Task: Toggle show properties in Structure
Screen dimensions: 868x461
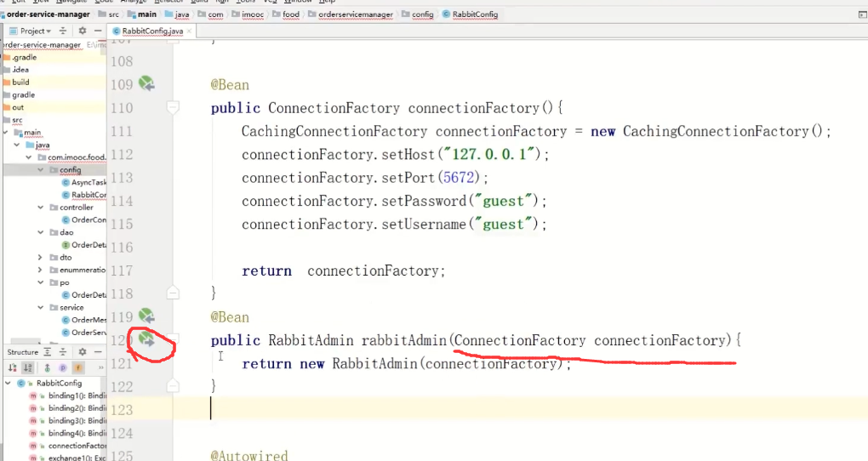Action: click(x=63, y=367)
